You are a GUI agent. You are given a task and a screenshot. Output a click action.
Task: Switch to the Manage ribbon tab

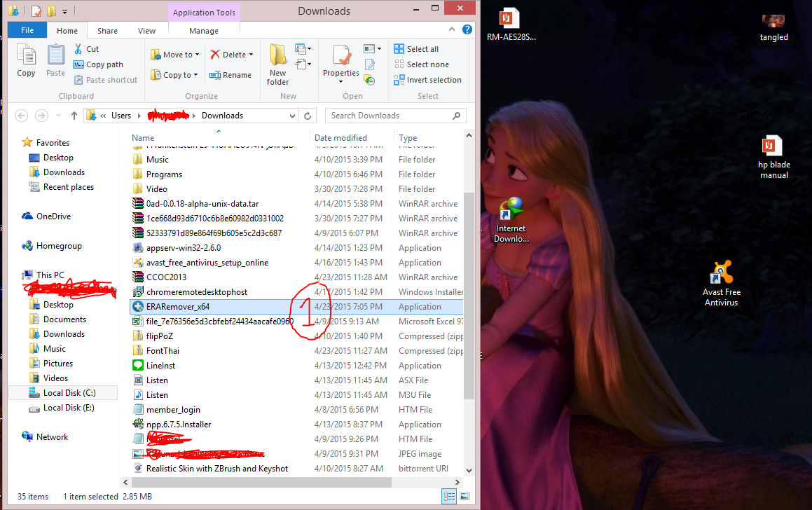coord(203,31)
